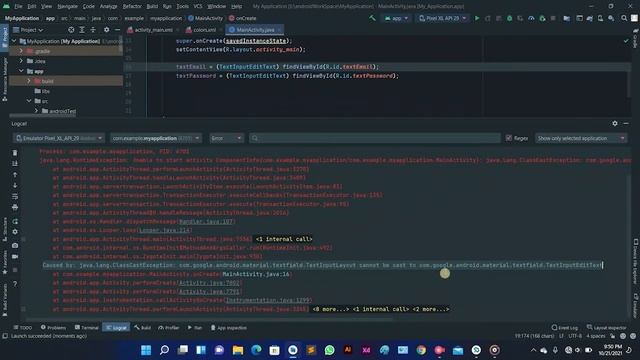
Task: Hide the Project panel with minus icon
Action: [x=118, y=30]
